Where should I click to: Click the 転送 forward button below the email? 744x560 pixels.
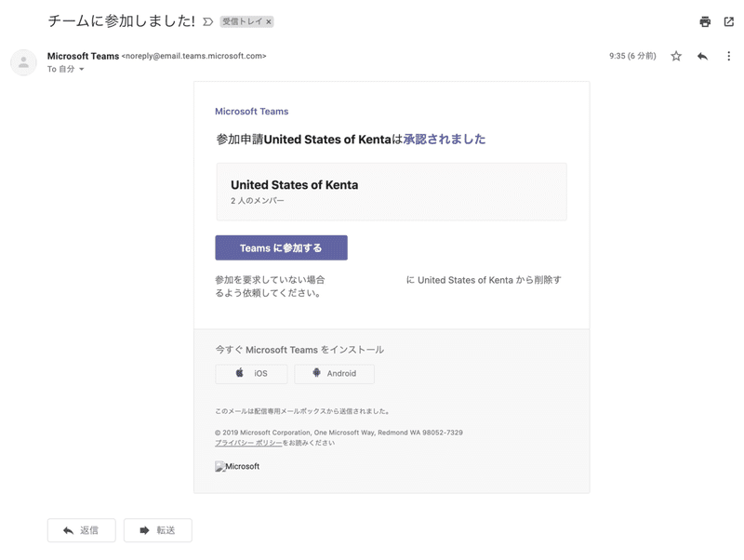tap(158, 530)
